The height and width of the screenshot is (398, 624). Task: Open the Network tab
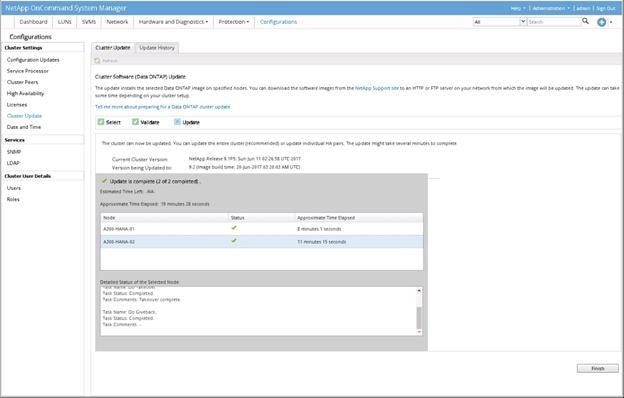(117, 22)
